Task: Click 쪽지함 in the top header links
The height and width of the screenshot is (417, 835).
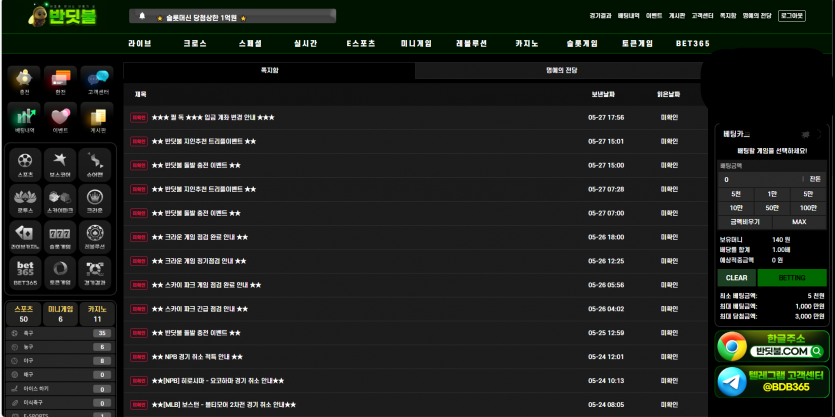Action: [x=728, y=16]
